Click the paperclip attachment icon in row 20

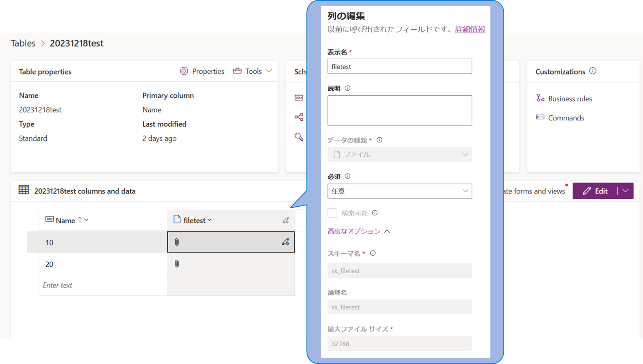click(x=177, y=264)
